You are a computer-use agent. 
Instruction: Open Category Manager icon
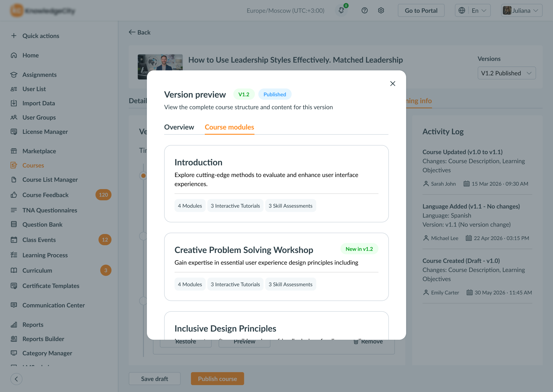point(14,353)
